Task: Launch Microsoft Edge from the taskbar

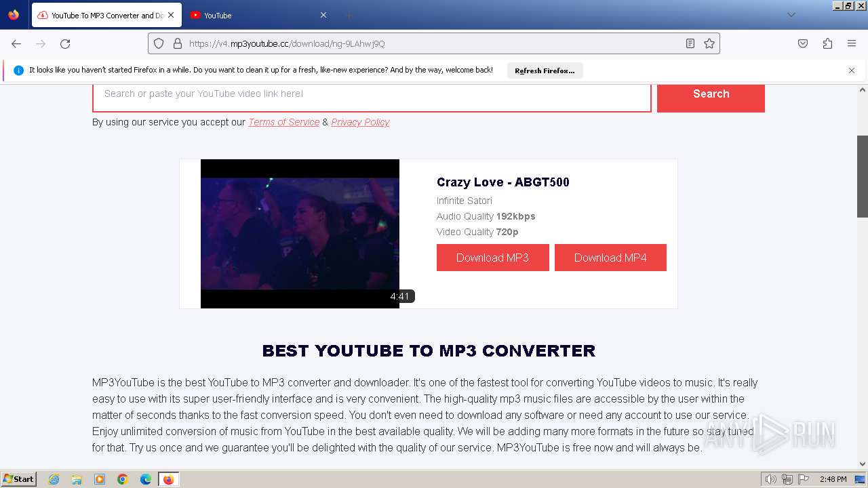Action: (x=146, y=479)
